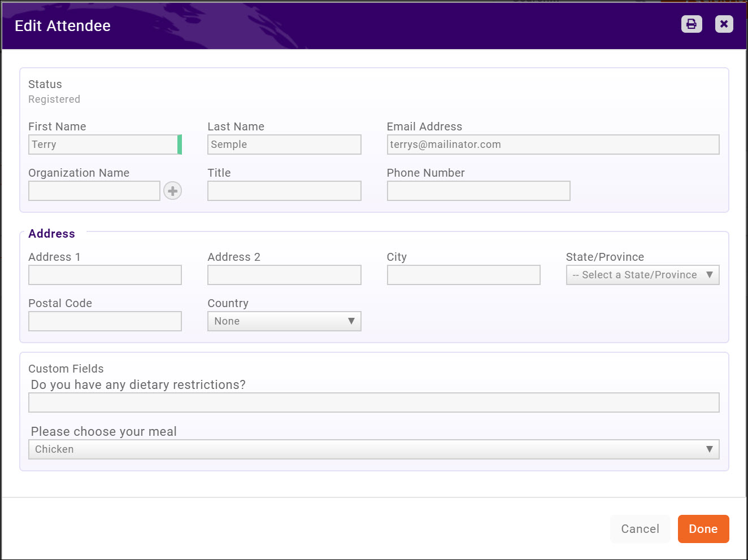Screen dimensions: 748x560
Task: Open the State/Province dropdown
Action: [642, 275]
